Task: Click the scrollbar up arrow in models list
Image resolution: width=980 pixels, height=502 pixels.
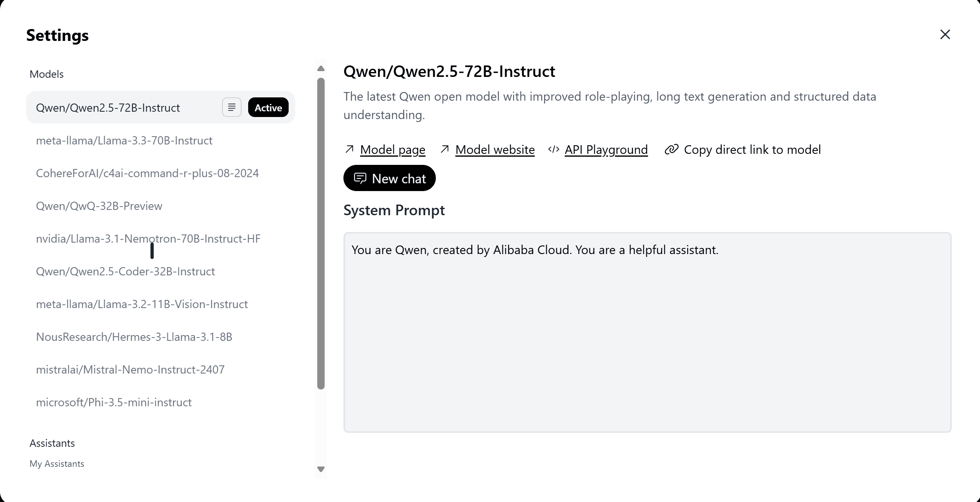Action: pyautogui.click(x=321, y=68)
